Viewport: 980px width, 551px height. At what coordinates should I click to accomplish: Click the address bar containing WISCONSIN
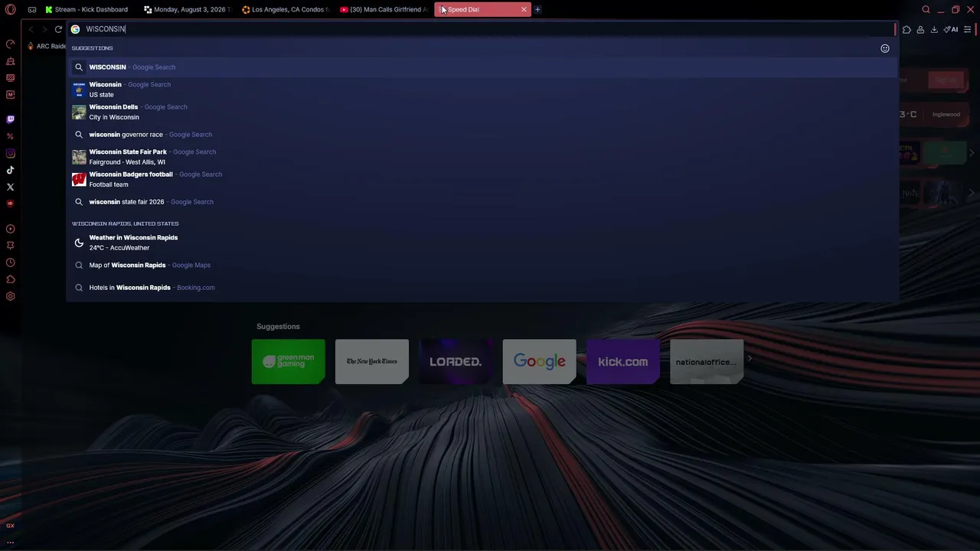[481, 29]
